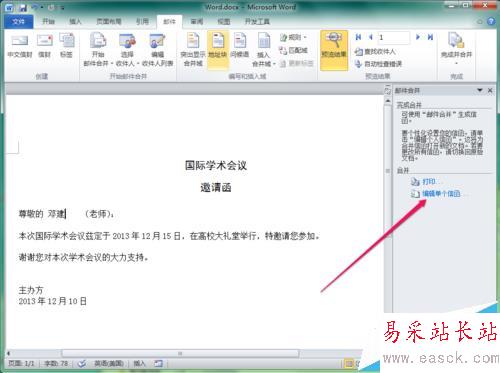Switch to the Developer (开发工具) tab

(x=257, y=22)
